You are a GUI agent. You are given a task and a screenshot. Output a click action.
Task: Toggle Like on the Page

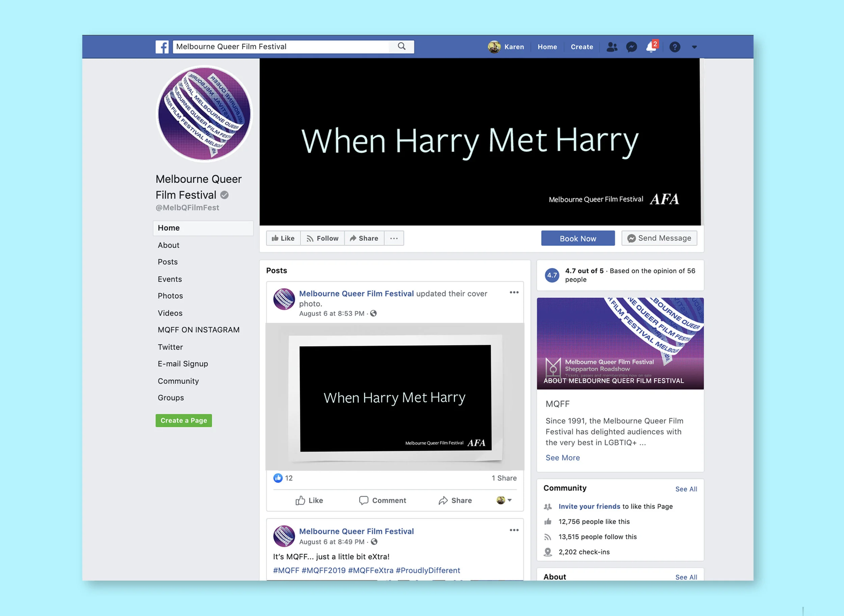pyautogui.click(x=283, y=238)
